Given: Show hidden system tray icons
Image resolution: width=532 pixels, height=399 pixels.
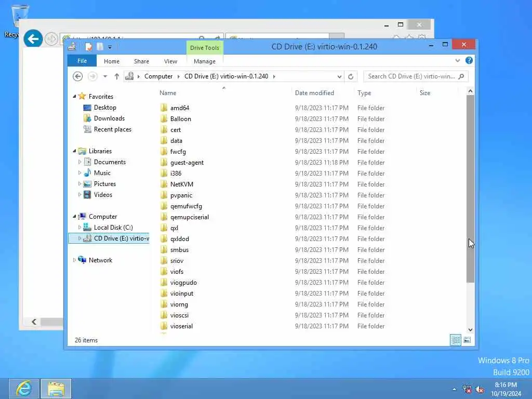Looking at the screenshot, I should [454, 389].
